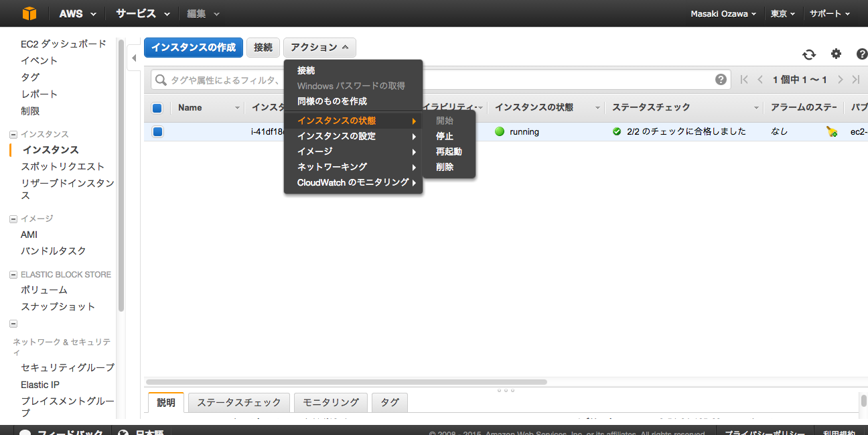868x435 pixels.
Task: Open the サービス dropdown in the top bar
Action: click(x=142, y=13)
